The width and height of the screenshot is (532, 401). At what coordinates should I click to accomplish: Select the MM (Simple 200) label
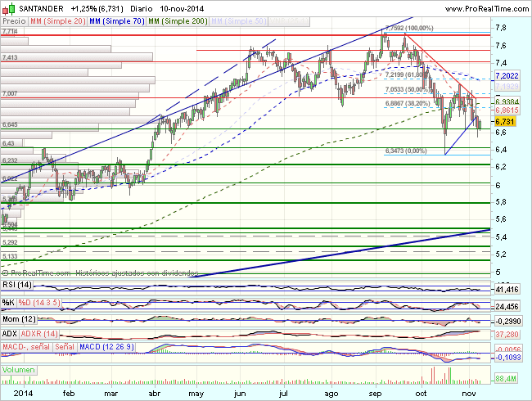[178, 21]
